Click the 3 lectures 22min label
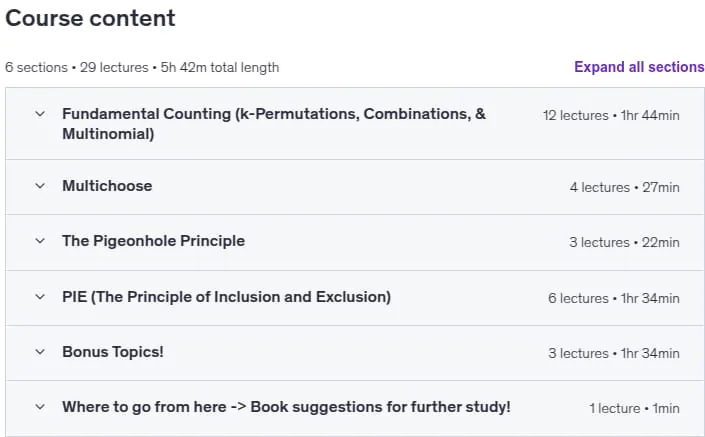 624,242
